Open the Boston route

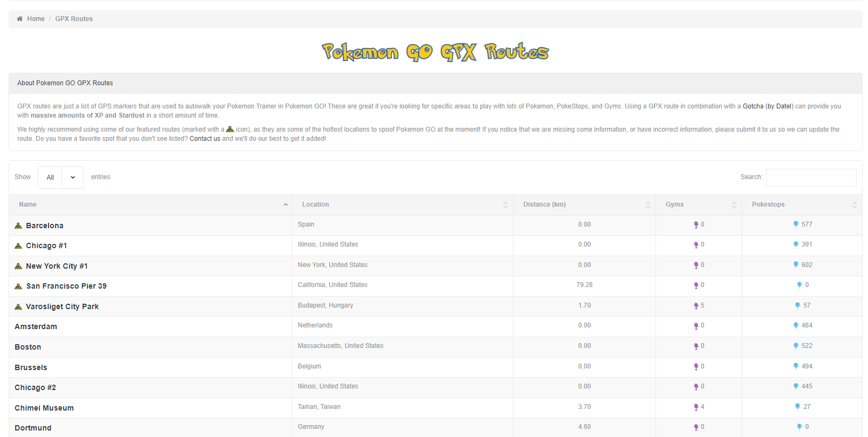(28, 347)
